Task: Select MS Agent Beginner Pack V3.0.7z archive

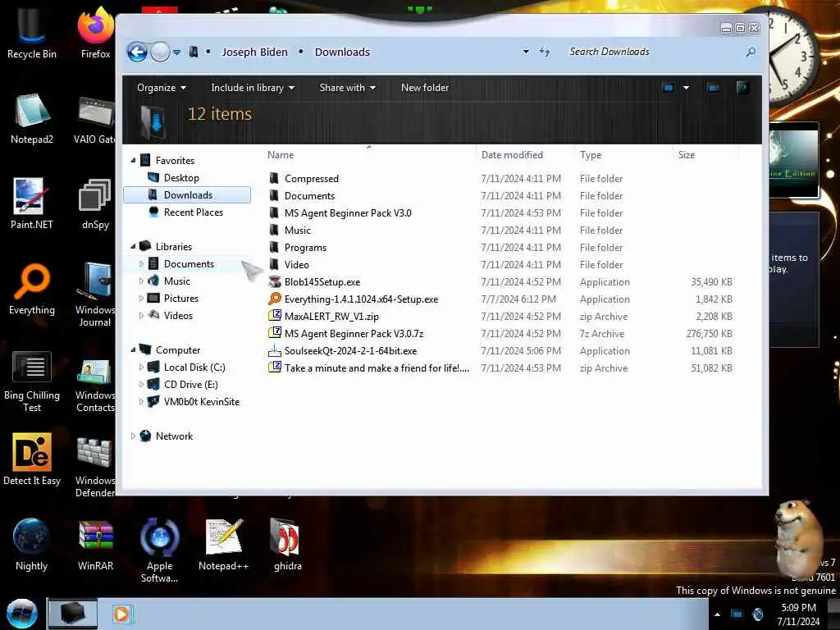Action: click(x=354, y=333)
